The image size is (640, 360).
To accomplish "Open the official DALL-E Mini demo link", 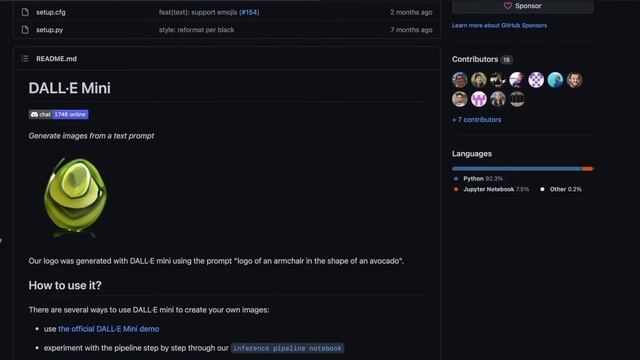I will click(109, 329).
